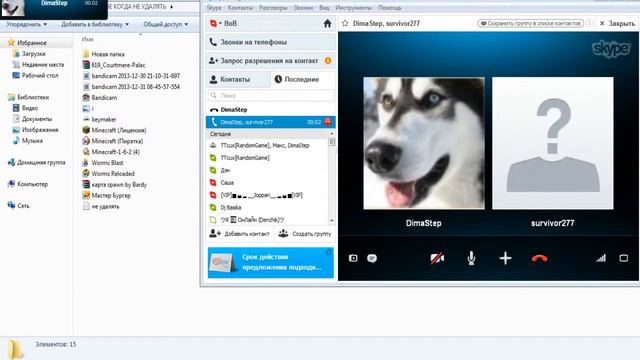Open Помощь menu
Screen dimensions: 640x360
389,8
